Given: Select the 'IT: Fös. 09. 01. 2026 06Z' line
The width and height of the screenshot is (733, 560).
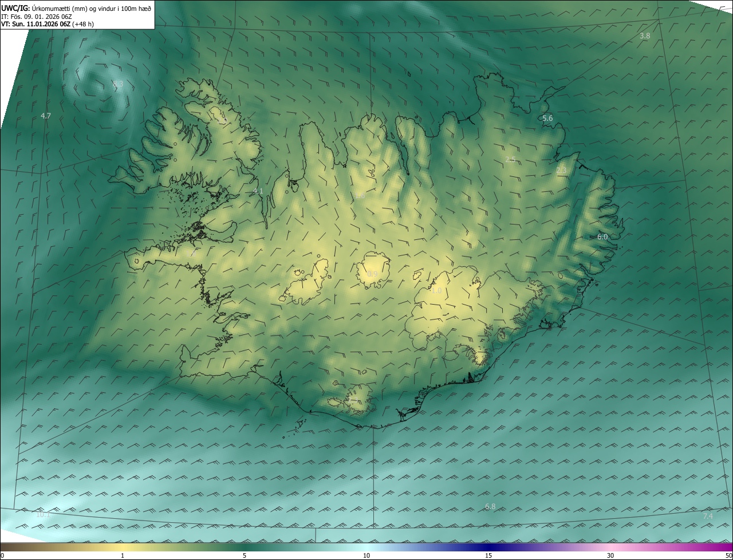Looking at the screenshot, I should point(37,16).
